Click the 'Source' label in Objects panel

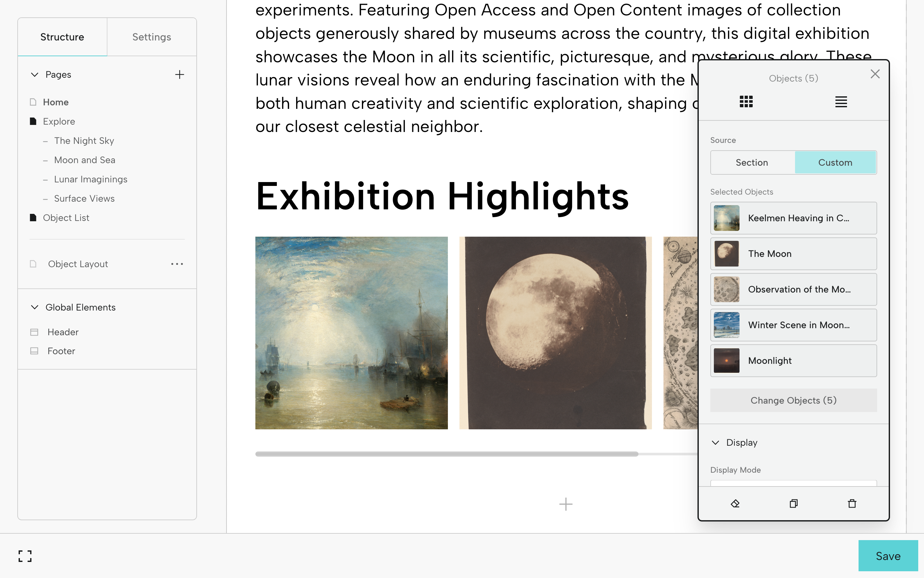(723, 140)
